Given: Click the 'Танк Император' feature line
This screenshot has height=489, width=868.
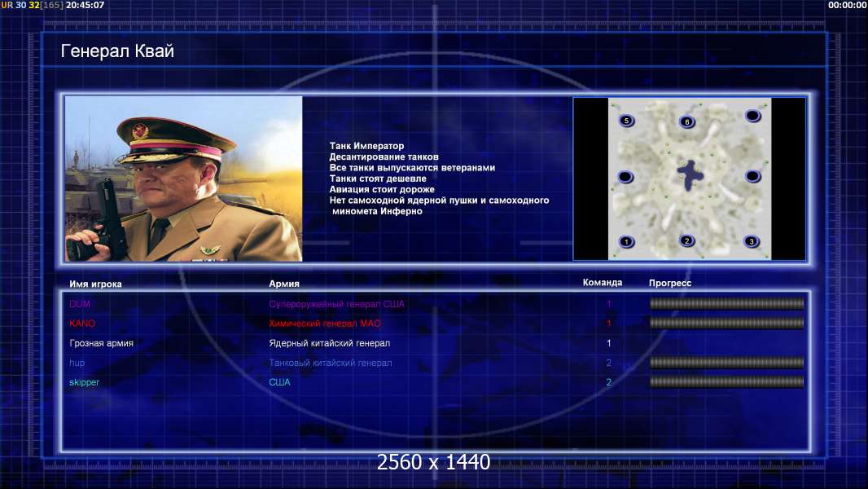Looking at the screenshot, I should (366, 146).
